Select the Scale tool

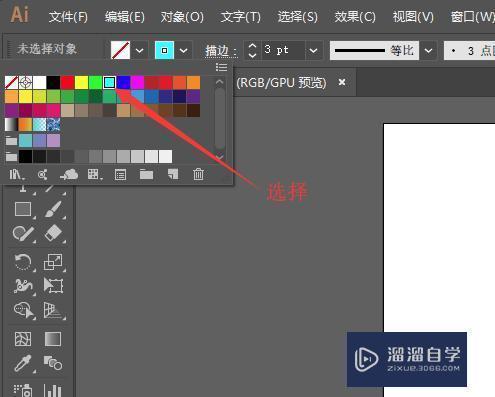[x=53, y=262]
